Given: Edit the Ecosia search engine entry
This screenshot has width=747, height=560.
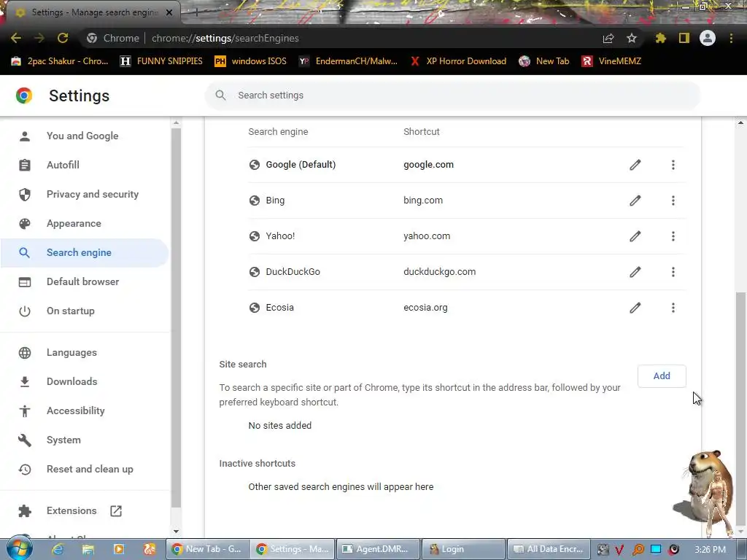Looking at the screenshot, I should point(635,308).
